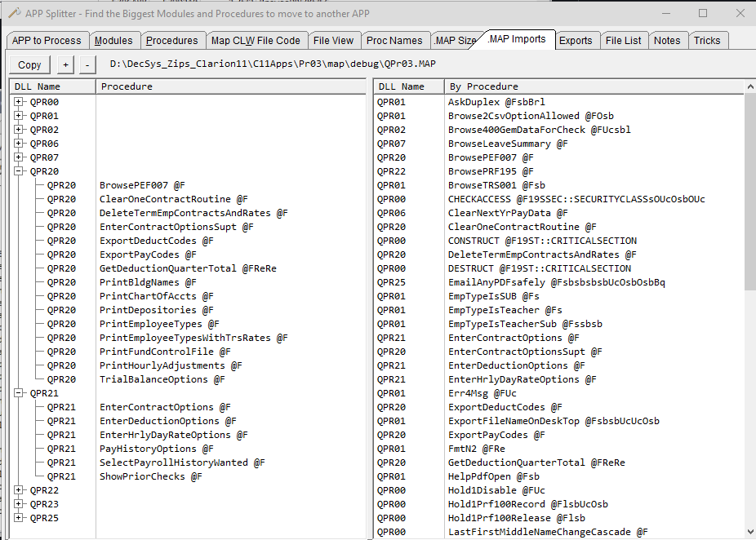
Task: Select the EmailAnyPDFsafely row in right list
Action: [x=543, y=282]
